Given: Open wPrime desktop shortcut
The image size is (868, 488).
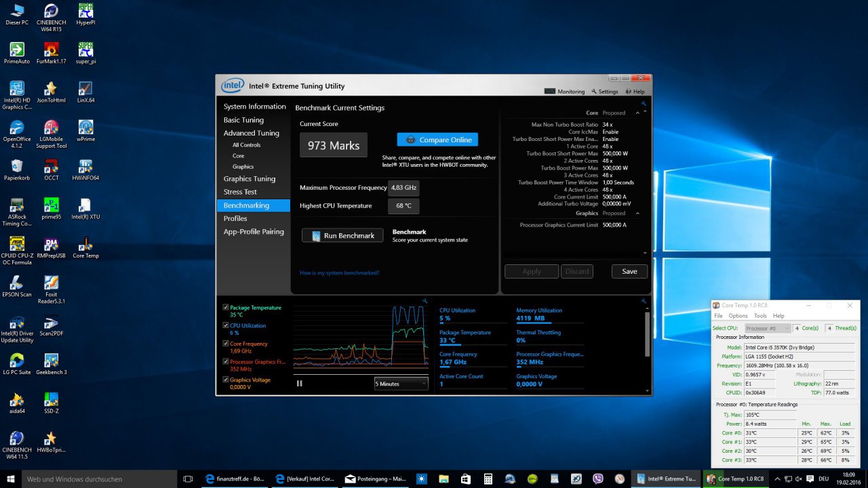Looking at the screenshot, I should tap(85, 131).
